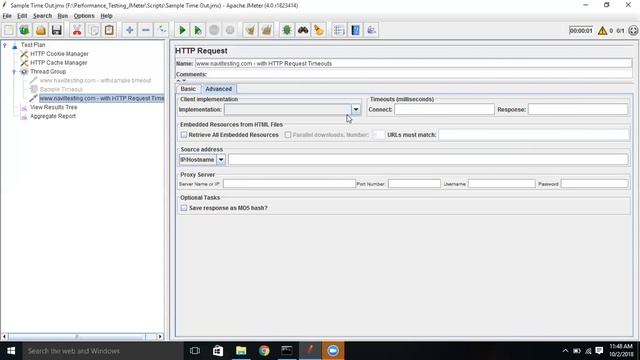Click the Toggle enable/disable toolbar icon
This screenshot has height=360, width=640.
pyautogui.click(x=162, y=30)
